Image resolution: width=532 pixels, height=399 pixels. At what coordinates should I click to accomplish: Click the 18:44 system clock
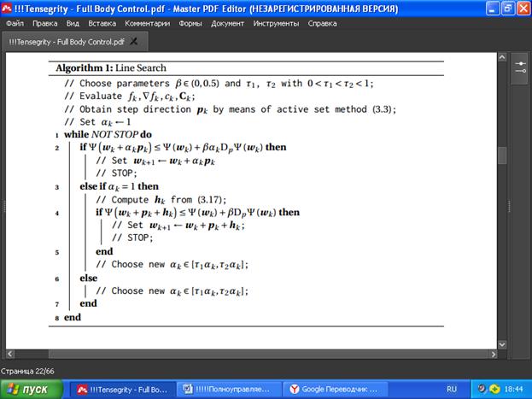click(513, 389)
